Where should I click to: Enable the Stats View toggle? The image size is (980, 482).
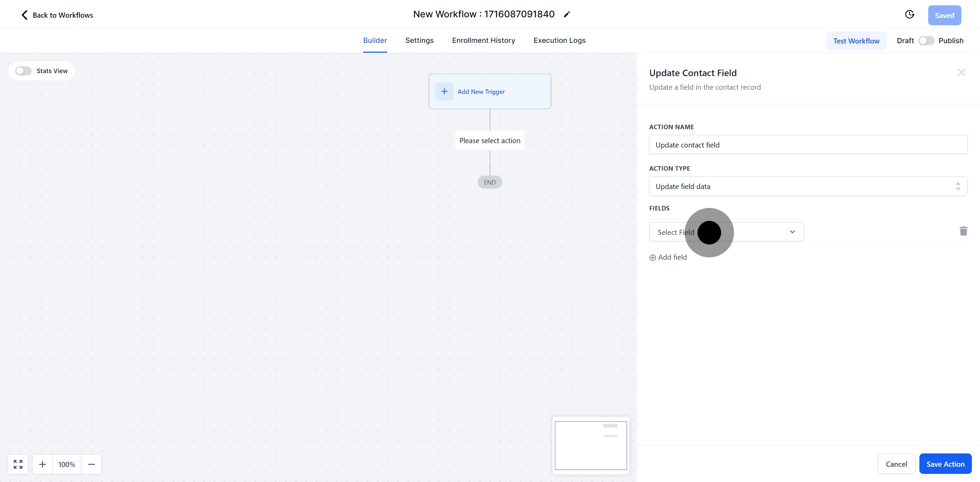[x=23, y=71]
